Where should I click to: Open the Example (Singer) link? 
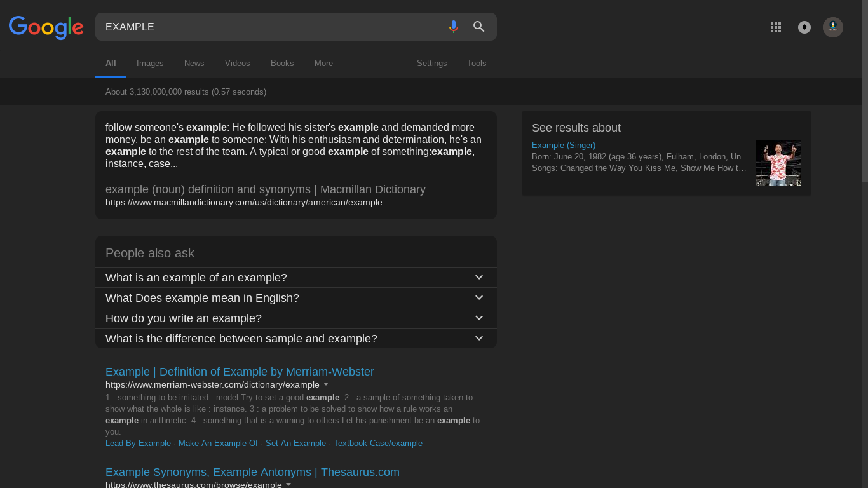(564, 146)
